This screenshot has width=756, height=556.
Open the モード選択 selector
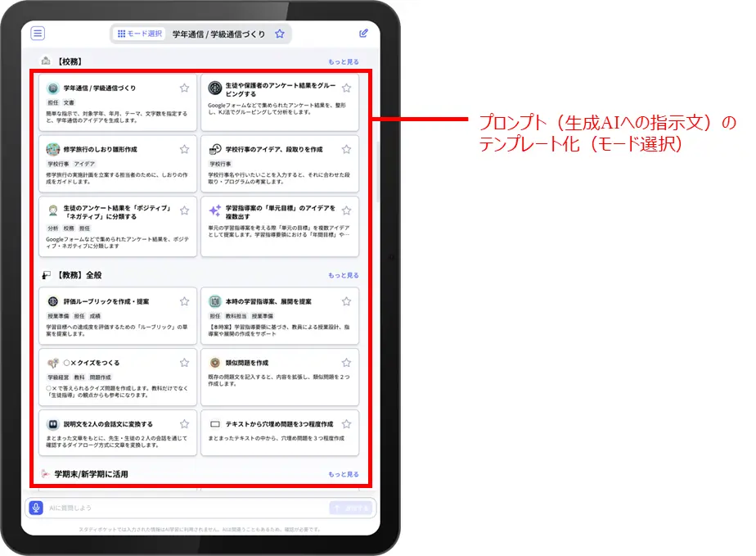(x=140, y=34)
